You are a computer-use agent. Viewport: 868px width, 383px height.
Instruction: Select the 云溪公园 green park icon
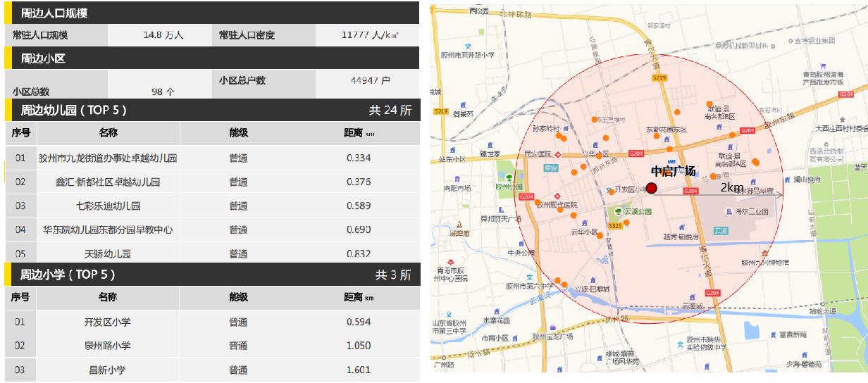(618, 211)
